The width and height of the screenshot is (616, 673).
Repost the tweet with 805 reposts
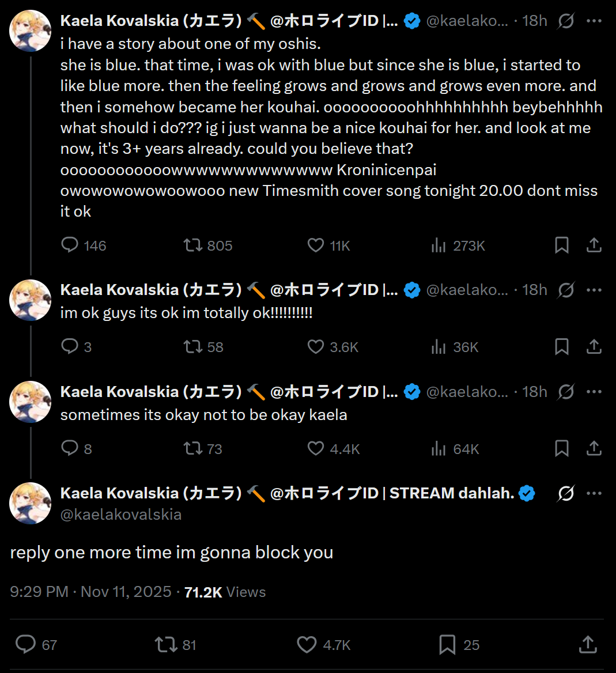[193, 245]
